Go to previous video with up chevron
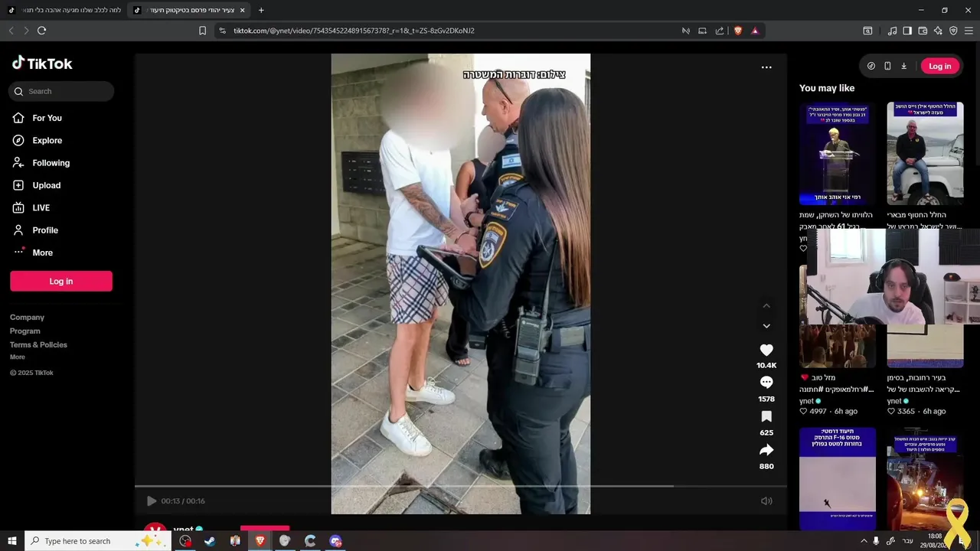980x551 pixels. coord(766,305)
